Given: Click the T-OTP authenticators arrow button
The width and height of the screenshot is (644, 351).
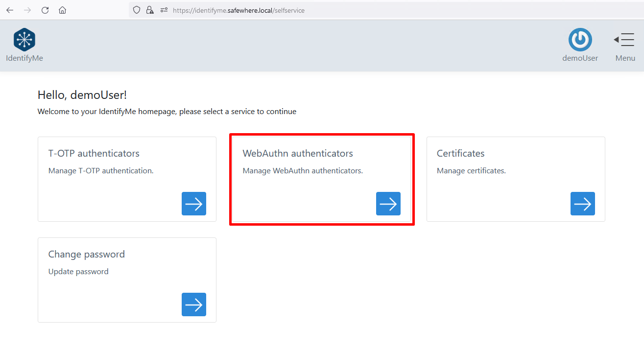Looking at the screenshot, I should 194,204.
